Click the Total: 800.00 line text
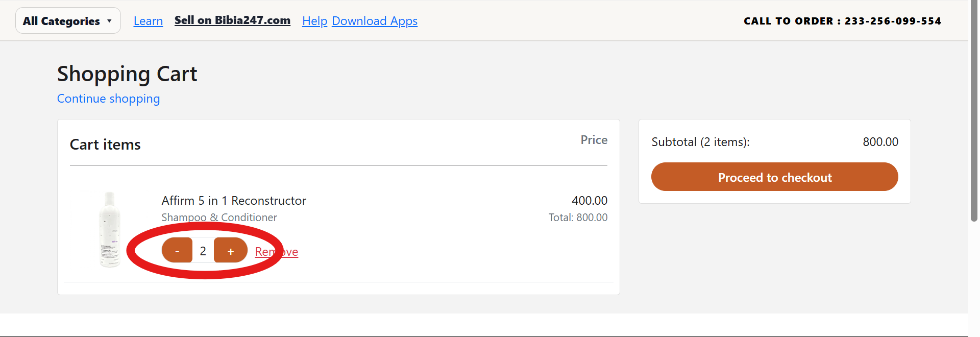The image size is (980, 337). [578, 218]
